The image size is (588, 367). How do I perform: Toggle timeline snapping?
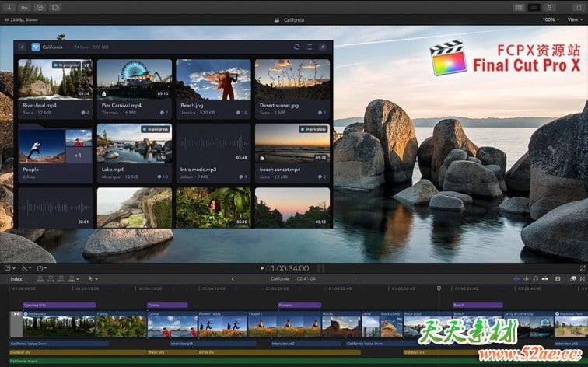tap(545, 279)
